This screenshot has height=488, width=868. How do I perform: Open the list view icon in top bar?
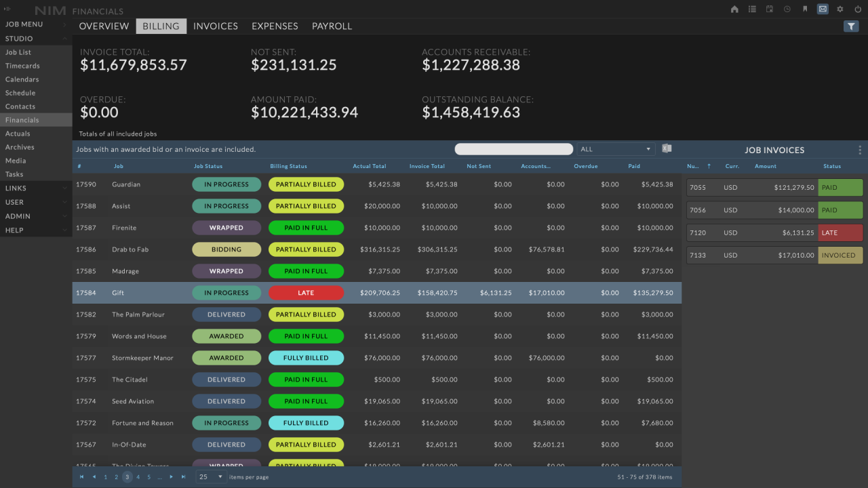752,9
